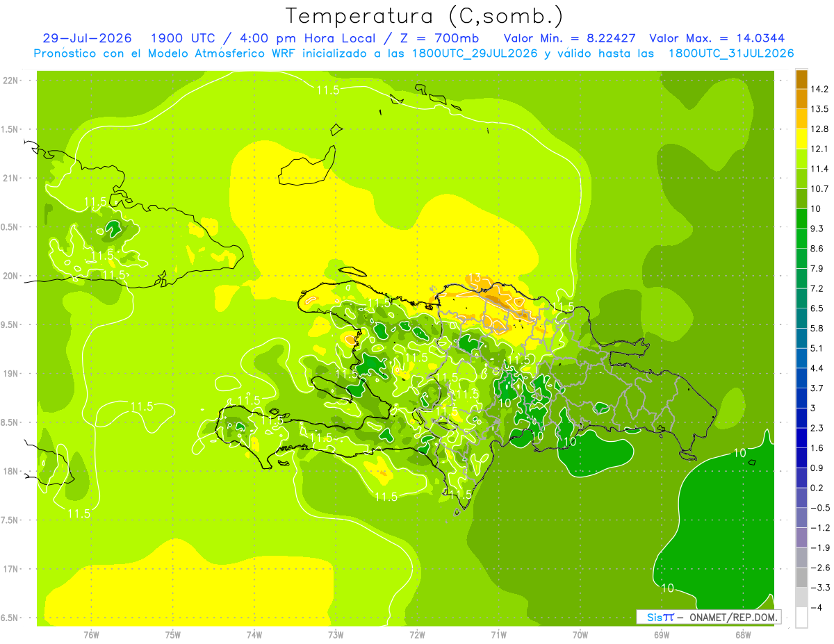The image size is (834, 644).
Task: Select the legend value "12.8"
Action: coord(820,129)
